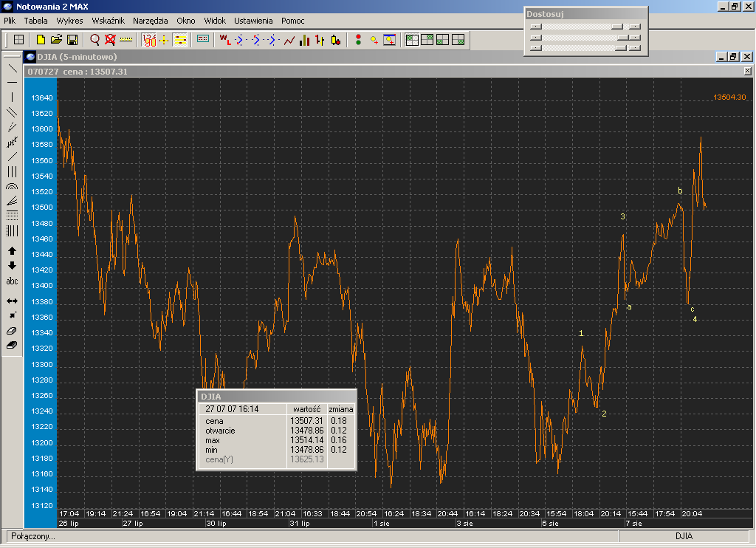756x548 pixels.
Task: Open the Wskaźnik menu
Action: [108, 21]
